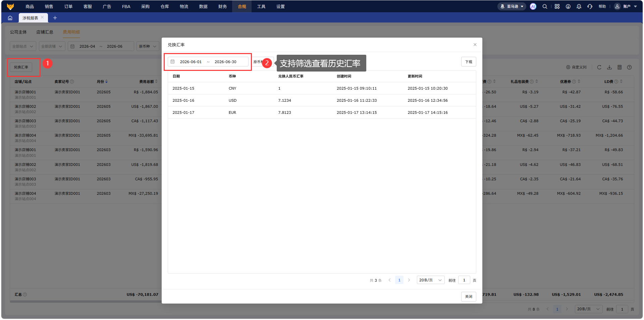Image resolution: width=644 pixels, height=320 pixels.
Task: Click the fox logo icon in top bar
Action: (10, 6)
